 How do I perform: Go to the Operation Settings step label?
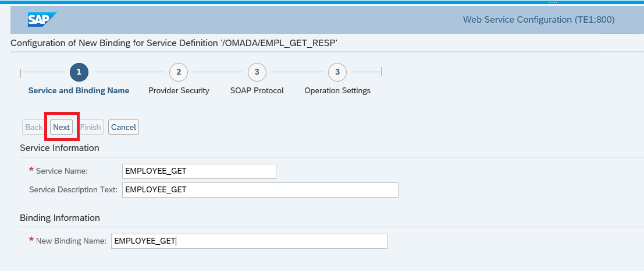coord(337,90)
